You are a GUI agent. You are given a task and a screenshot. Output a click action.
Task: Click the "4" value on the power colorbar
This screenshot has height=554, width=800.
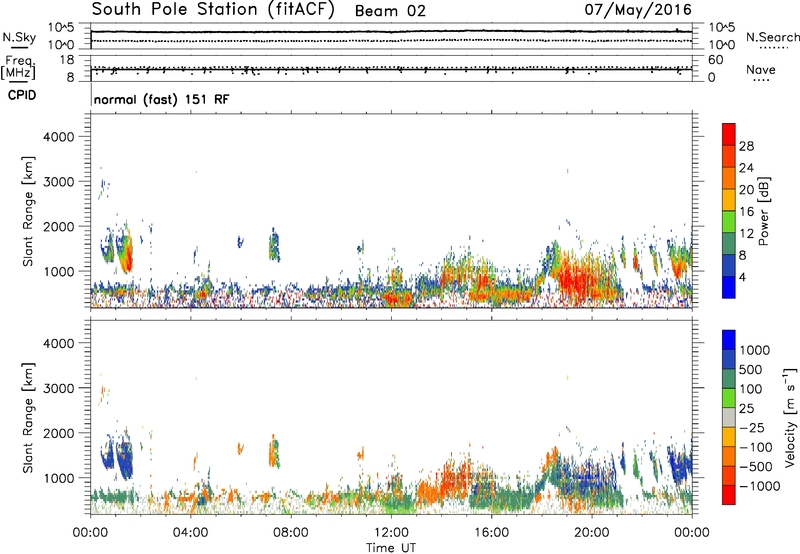coord(742,277)
